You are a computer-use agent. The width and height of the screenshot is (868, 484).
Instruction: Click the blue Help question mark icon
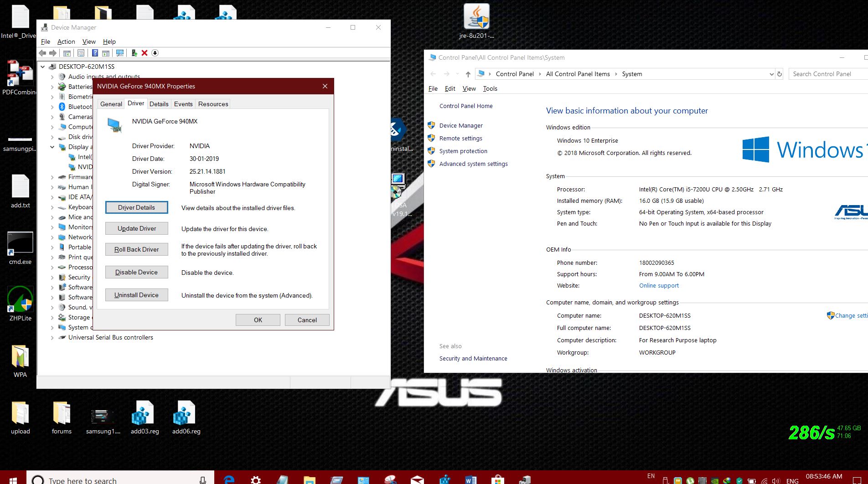[95, 53]
